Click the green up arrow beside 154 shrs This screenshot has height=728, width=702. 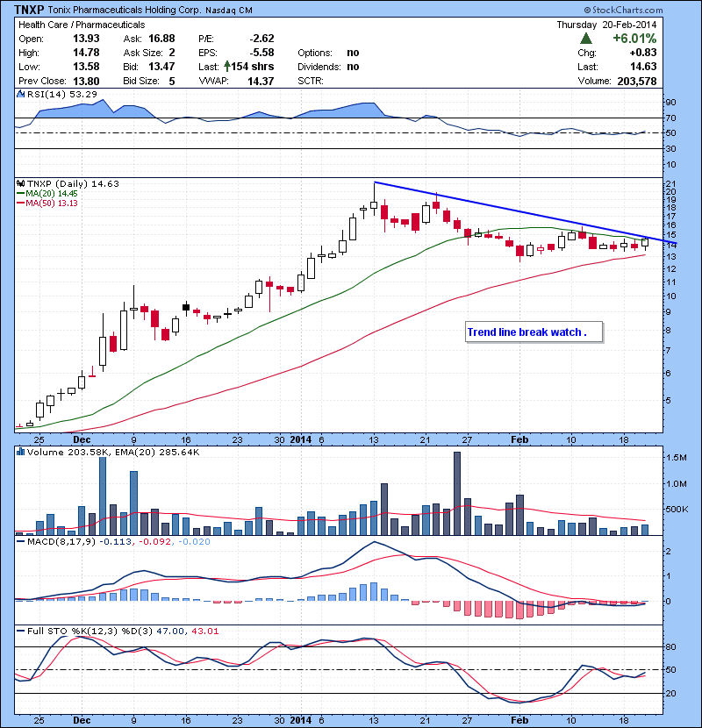point(226,67)
